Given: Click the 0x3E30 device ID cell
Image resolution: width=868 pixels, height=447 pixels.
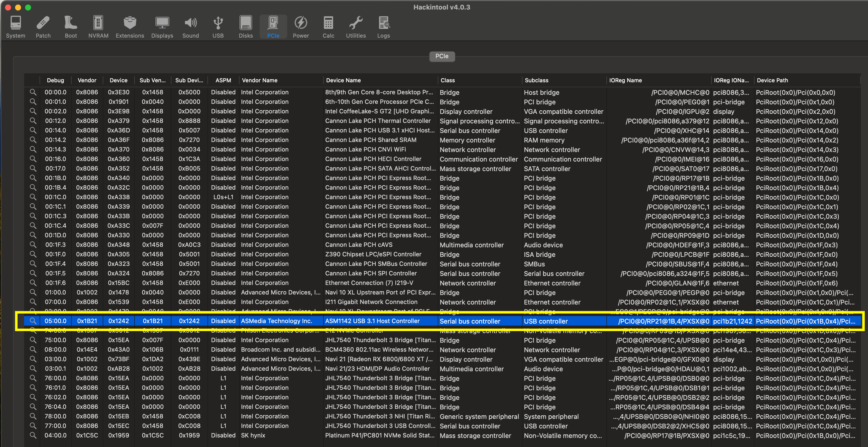Looking at the screenshot, I should [119, 92].
